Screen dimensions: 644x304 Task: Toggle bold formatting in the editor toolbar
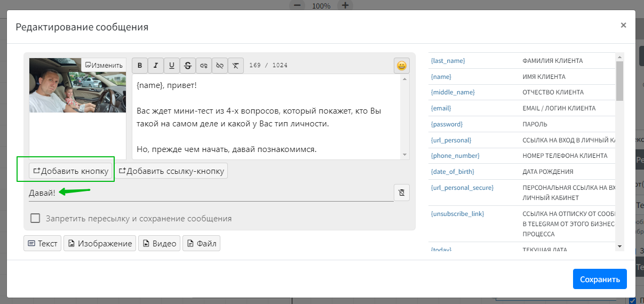[140, 65]
